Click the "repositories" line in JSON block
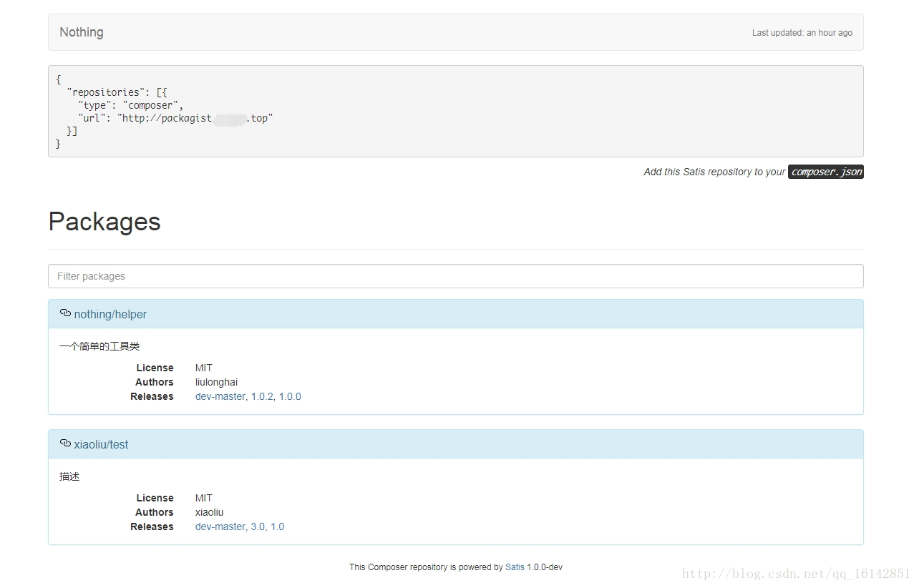Screen dimensions: 919x588 [x=117, y=92]
